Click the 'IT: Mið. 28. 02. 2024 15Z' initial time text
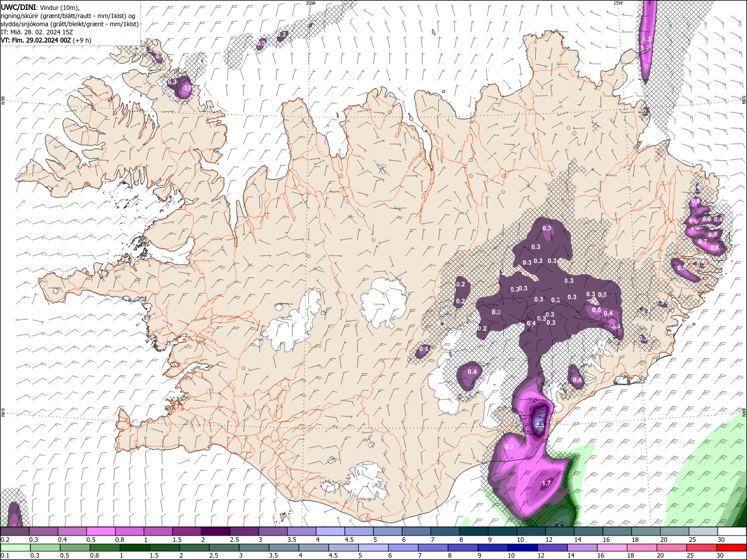The height and width of the screenshot is (560, 747). (37, 32)
